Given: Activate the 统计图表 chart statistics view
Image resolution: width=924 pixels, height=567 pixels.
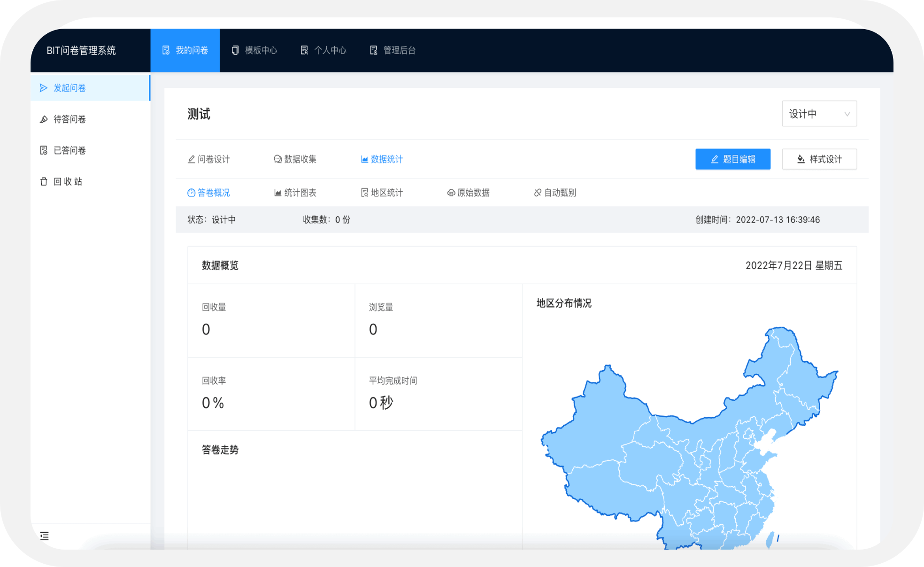Looking at the screenshot, I should (299, 193).
